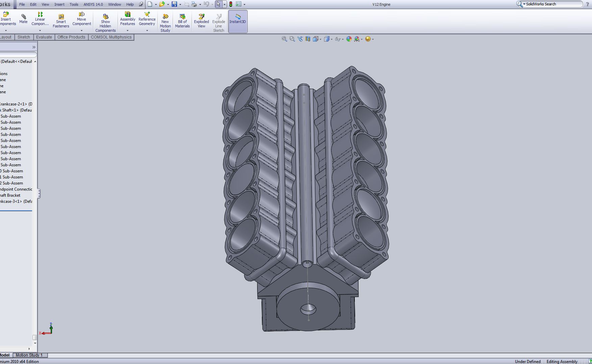Screen dimensions: 592x364
Task: Insert a Bill of Materials
Action: (182, 21)
